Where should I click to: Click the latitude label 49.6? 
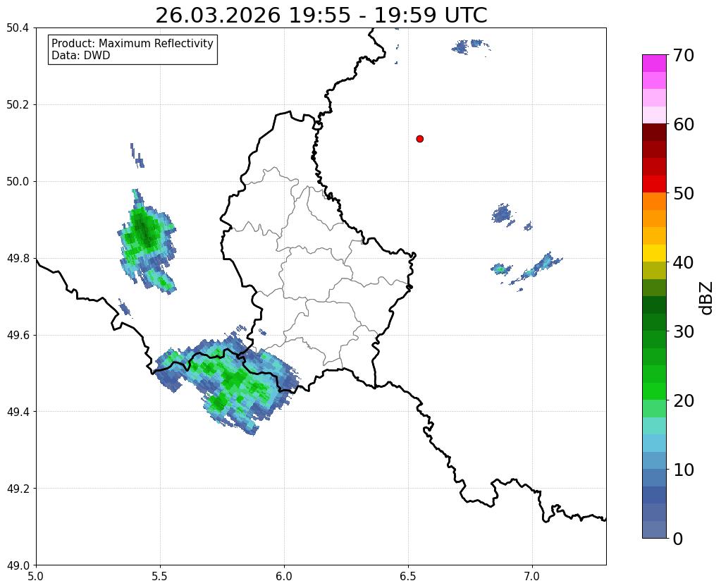(x=18, y=336)
